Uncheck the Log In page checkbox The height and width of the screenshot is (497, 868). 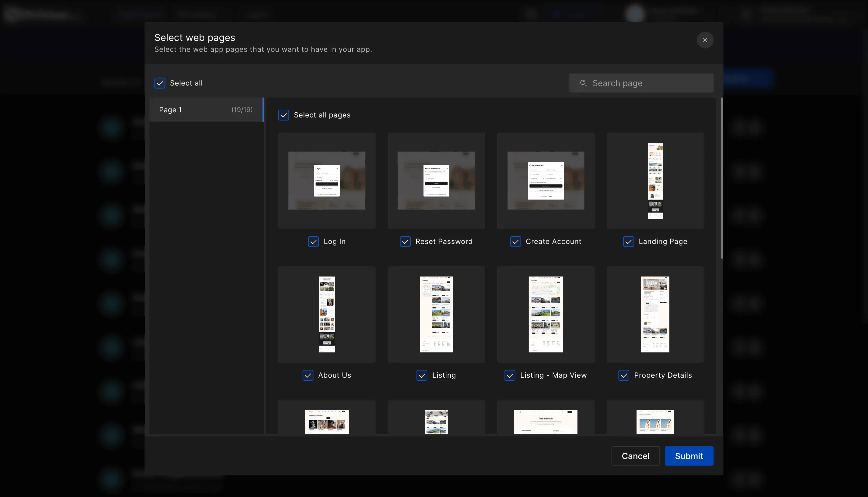(x=313, y=241)
